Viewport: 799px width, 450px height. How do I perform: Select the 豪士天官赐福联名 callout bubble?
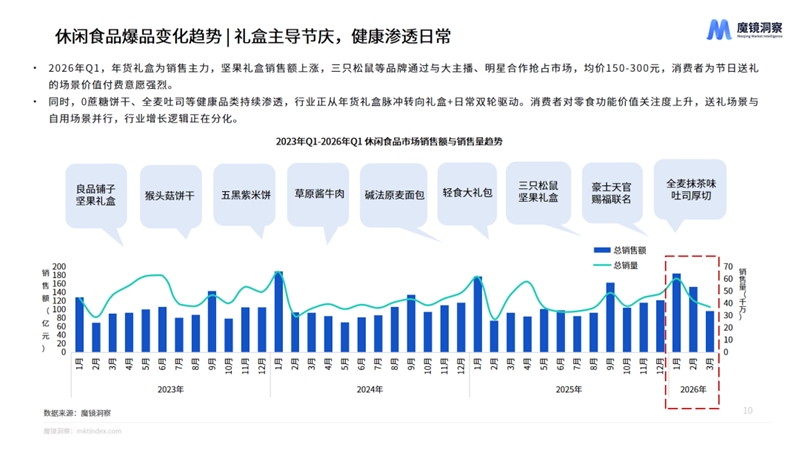click(x=611, y=194)
